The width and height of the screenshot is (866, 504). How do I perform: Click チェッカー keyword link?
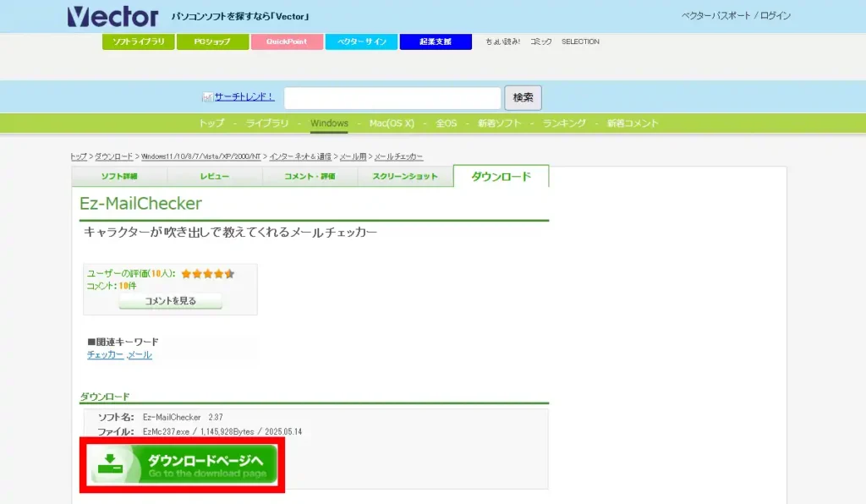pos(106,355)
